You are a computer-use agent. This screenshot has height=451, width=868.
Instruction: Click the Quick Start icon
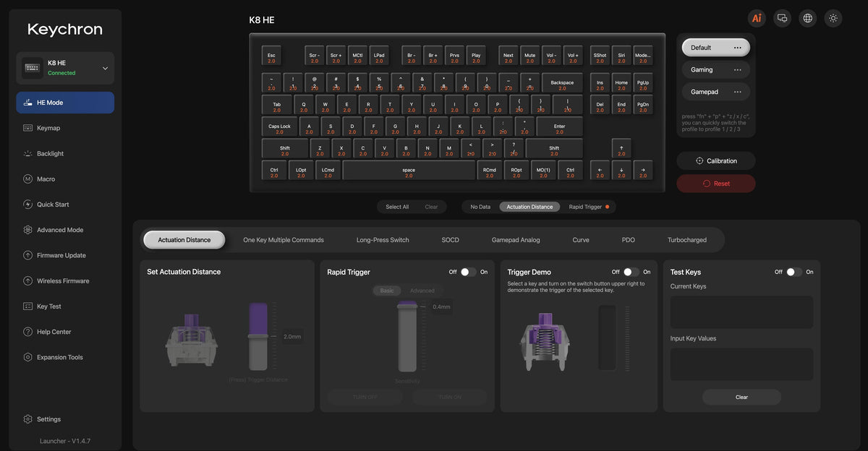[x=27, y=205]
